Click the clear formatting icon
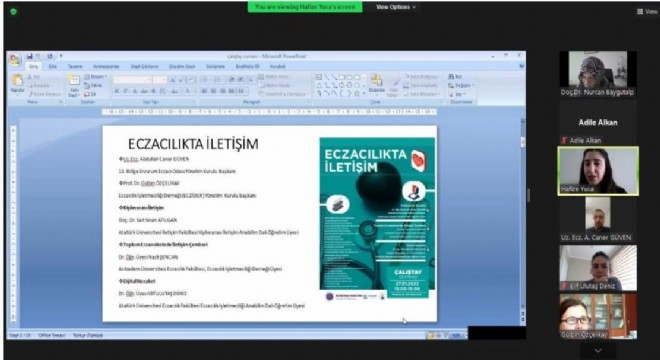 [191, 80]
